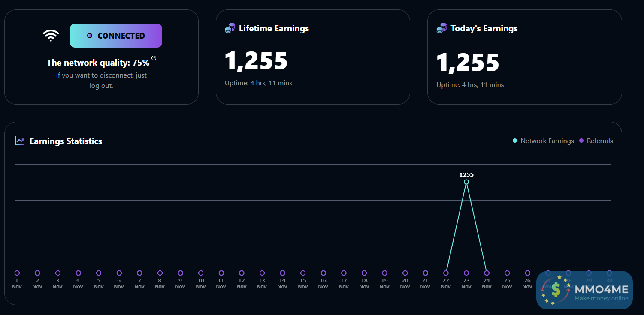Image resolution: width=644 pixels, height=315 pixels.
Task: Select the 15 Nov data point
Action: 303,273
